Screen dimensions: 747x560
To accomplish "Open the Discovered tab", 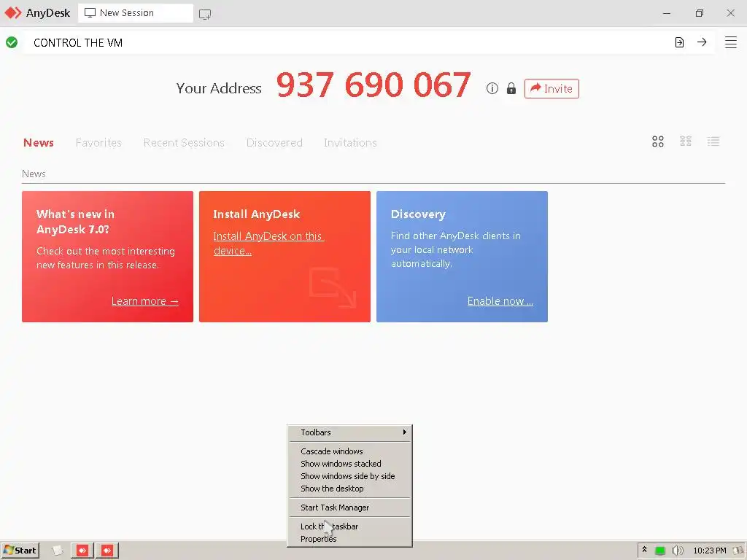I will [274, 142].
